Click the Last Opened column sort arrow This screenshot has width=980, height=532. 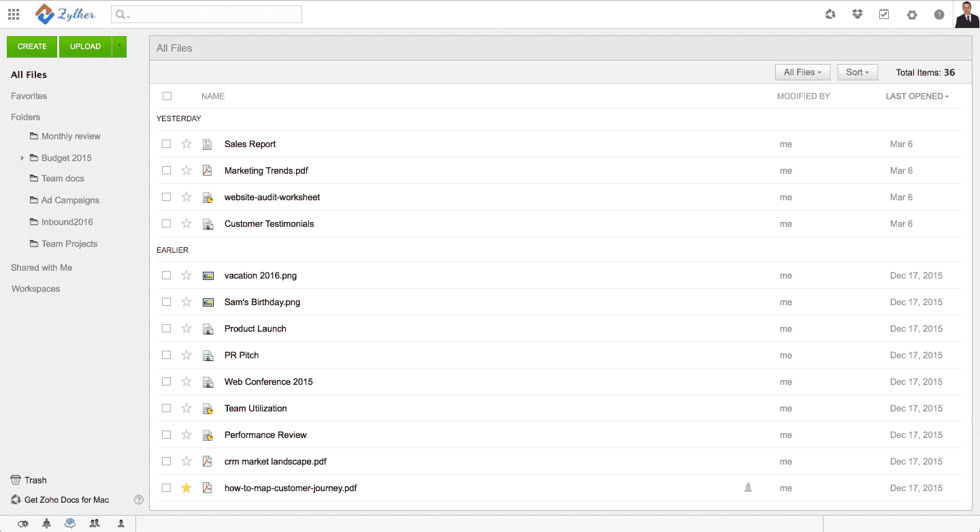[947, 97]
